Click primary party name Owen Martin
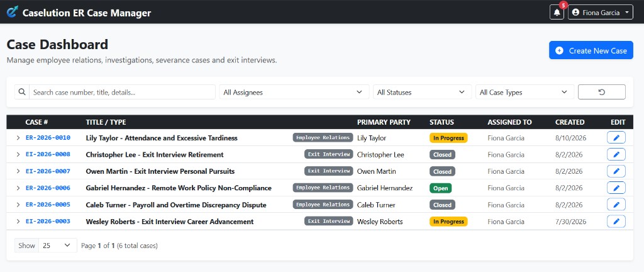The image size is (644, 272). [377, 171]
